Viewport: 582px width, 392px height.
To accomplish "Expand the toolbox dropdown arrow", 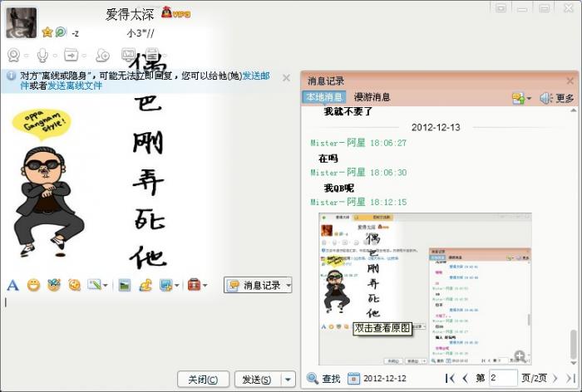I will click(x=205, y=286).
